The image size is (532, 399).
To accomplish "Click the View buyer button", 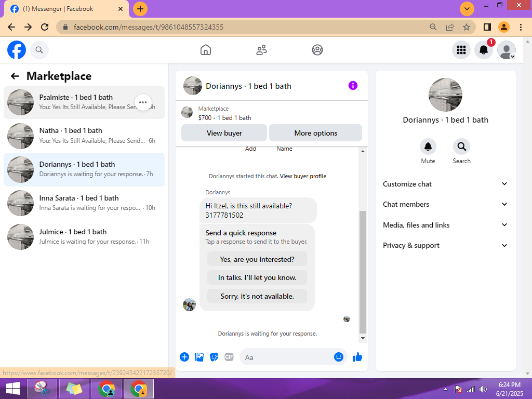I will (224, 133).
